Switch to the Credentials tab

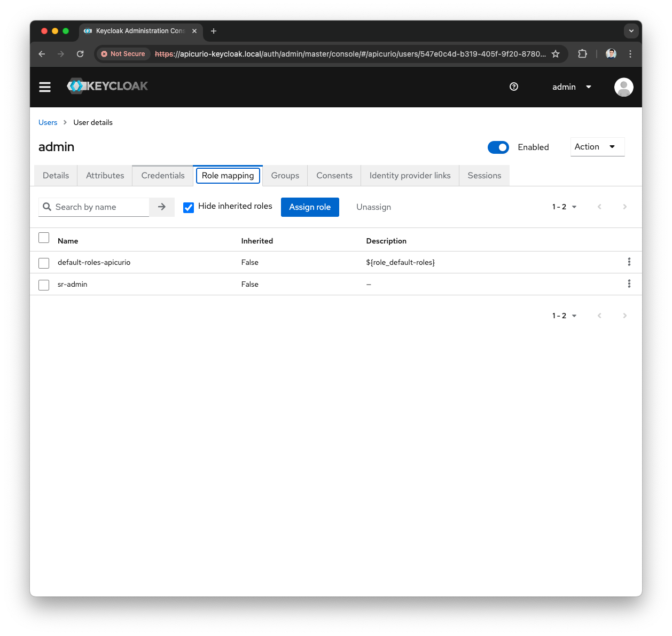pos(162,175)
